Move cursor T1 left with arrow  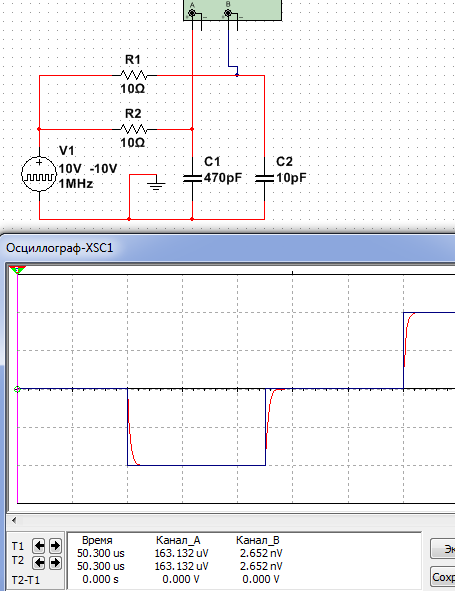(39, 545)
